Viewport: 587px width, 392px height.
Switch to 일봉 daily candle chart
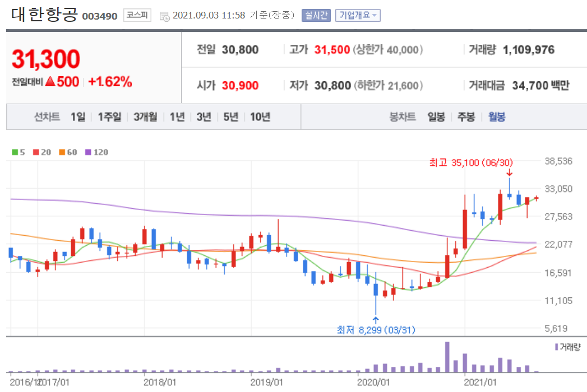pos(437,117)
